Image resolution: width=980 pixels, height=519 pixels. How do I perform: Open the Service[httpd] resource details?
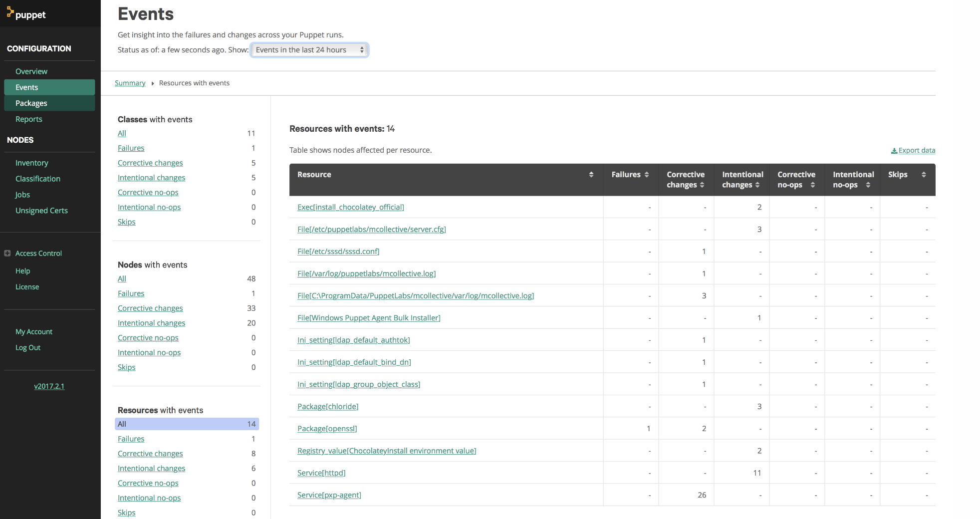pos(321,473)
